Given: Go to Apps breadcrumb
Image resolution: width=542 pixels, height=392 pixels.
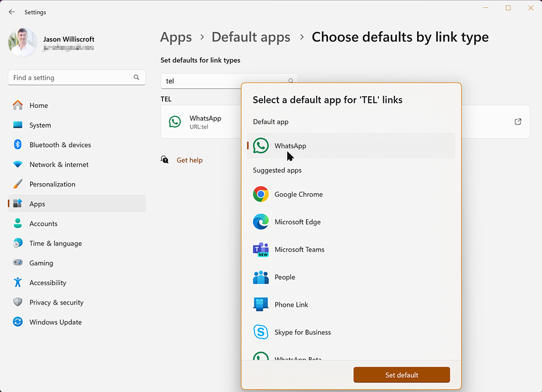Looking at the screenshot, I should point(176,38).
